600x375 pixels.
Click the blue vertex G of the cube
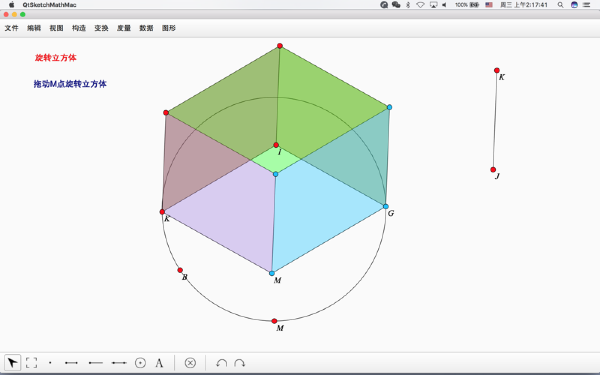click(x=386, y=207)
